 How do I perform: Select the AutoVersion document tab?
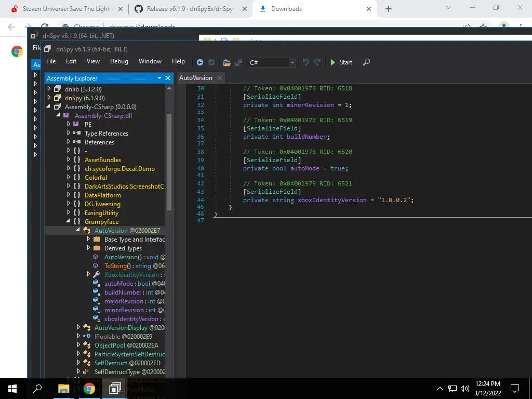[x=196, y=78]
